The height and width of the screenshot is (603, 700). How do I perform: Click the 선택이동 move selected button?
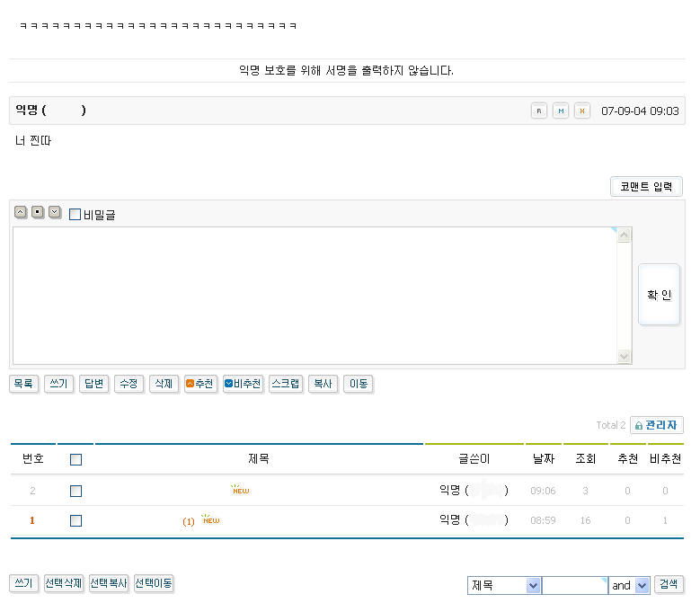[x=154, y=583]
